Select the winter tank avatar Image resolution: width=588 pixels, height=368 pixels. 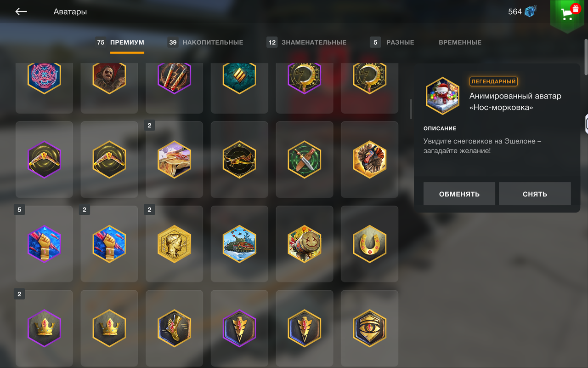pyautogui.click(x=239, y=244)
